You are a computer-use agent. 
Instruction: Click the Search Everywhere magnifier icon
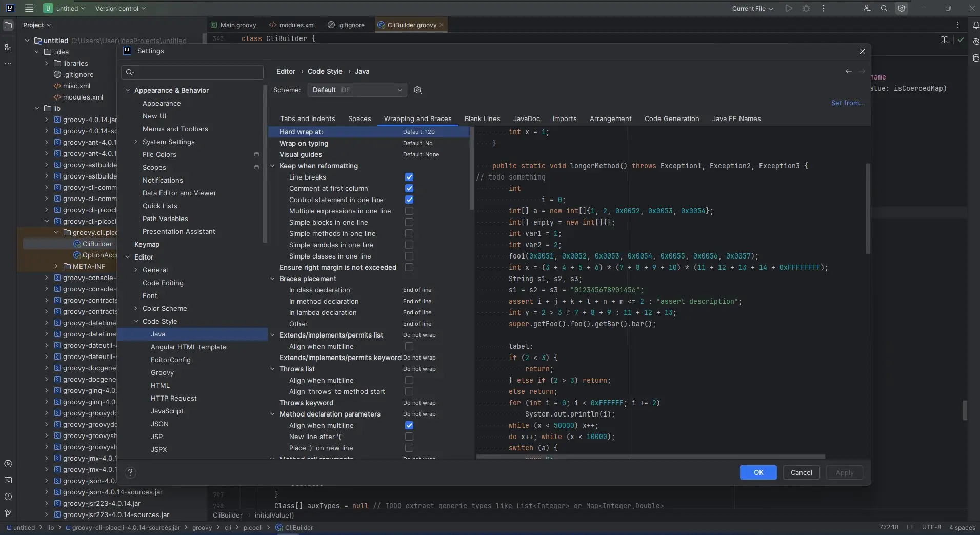coord(884,9)
